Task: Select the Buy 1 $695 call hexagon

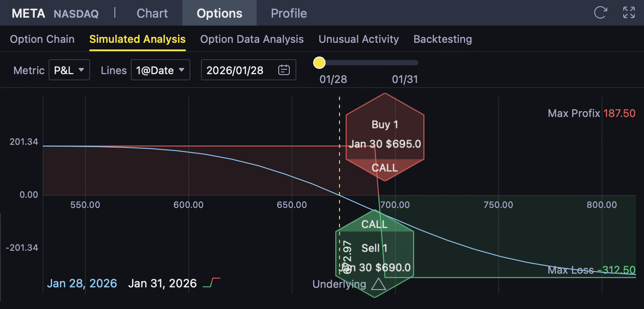Action: click(x=385, y=137)
